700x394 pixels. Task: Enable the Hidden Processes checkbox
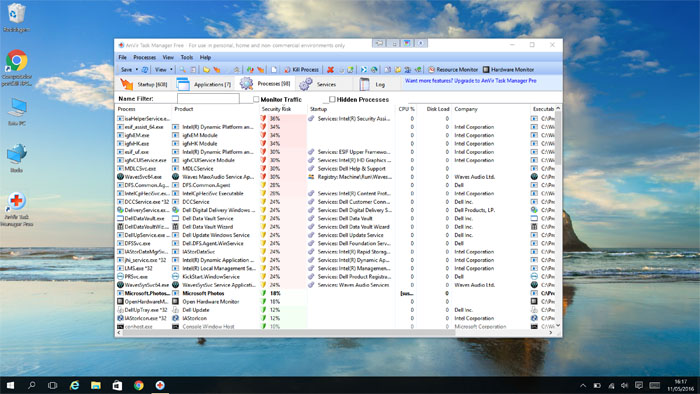(x=332, y=99)
